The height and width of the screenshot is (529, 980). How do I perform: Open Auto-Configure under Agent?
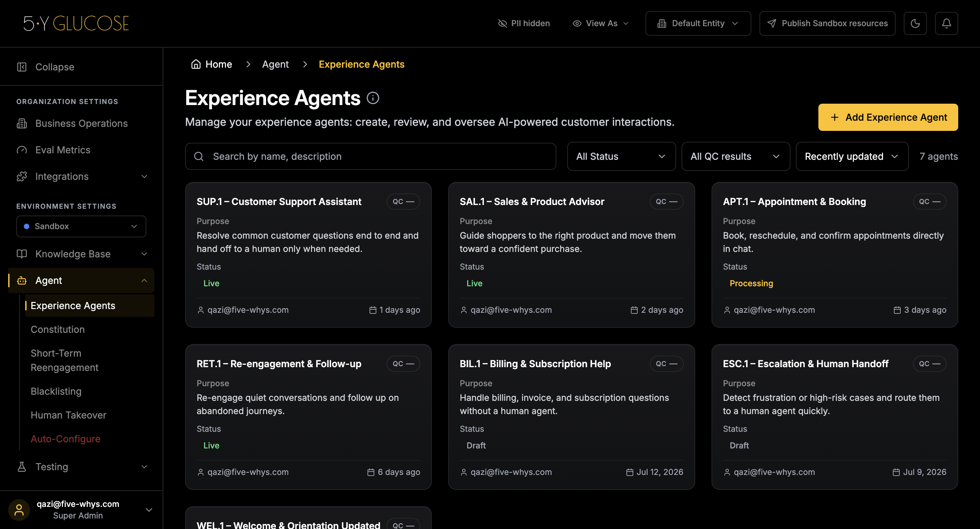point(65,439)
